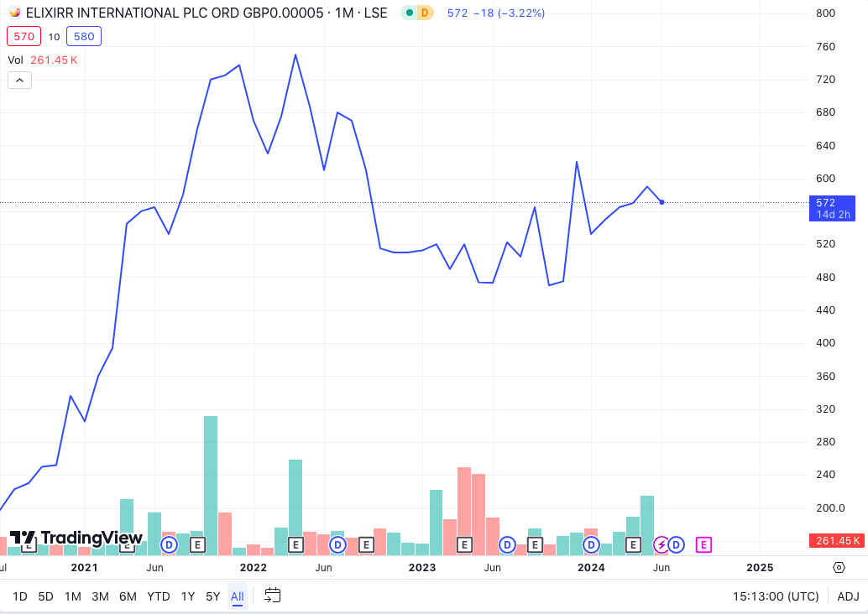868x614 pixels.
Task: Collapse the indicator legend arrow
Action: (19, 81)
